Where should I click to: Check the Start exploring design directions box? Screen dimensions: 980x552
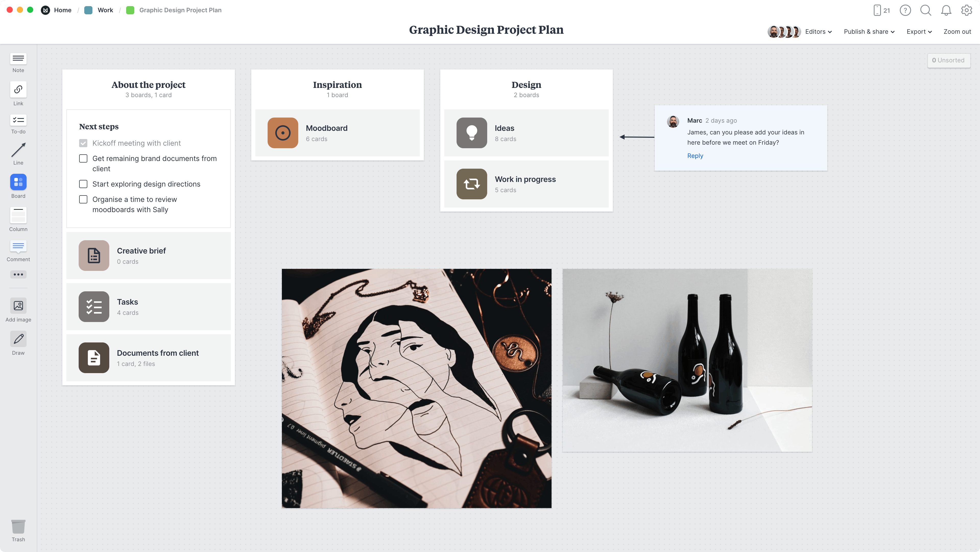coord(83,183)
